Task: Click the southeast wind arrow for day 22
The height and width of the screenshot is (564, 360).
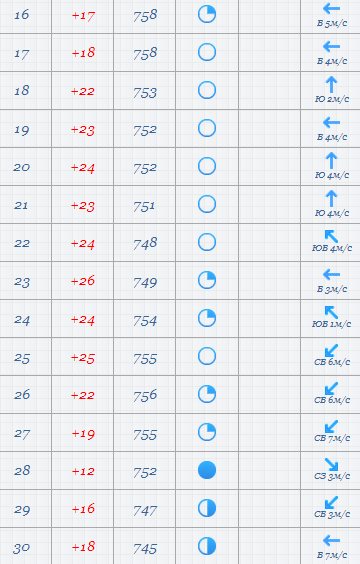Action: pos(331,236)
